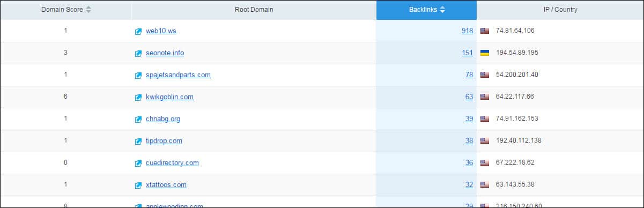Screen dimensions: 644x208
Task: Select IP address 64.22.117.66
Action: (515, 96)
